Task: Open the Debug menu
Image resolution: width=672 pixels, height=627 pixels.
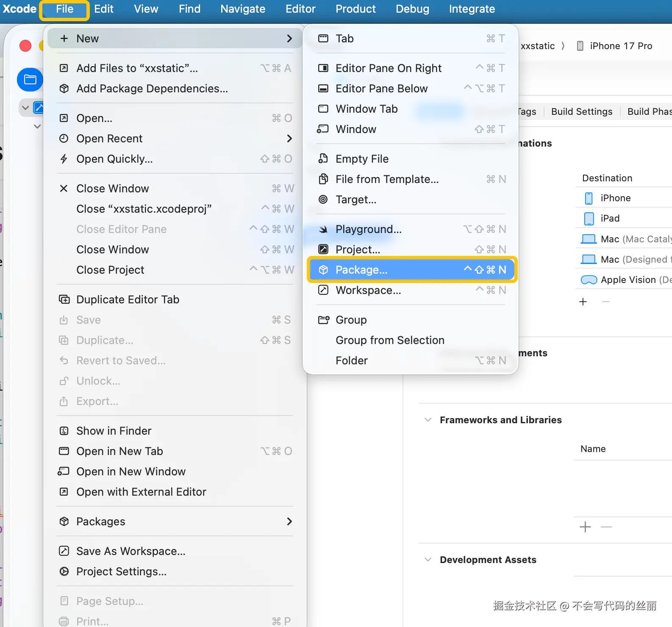Action: [412, 9]
